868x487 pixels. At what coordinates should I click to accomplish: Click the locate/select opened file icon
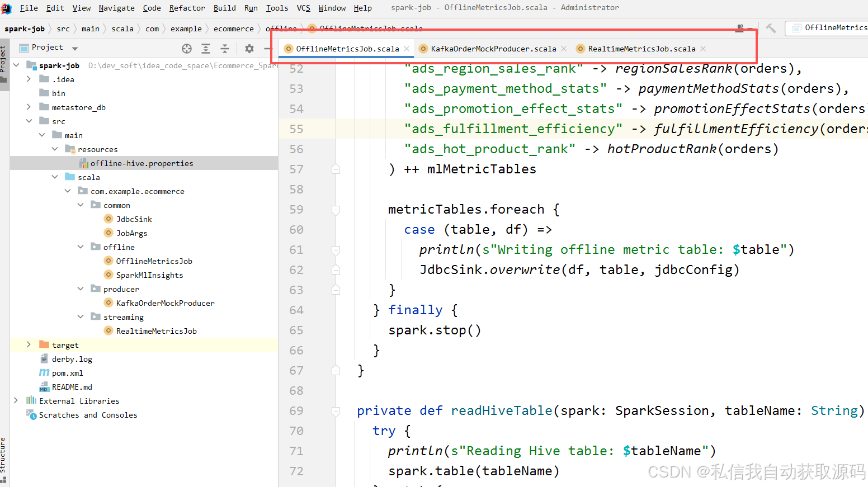[187, 49]
